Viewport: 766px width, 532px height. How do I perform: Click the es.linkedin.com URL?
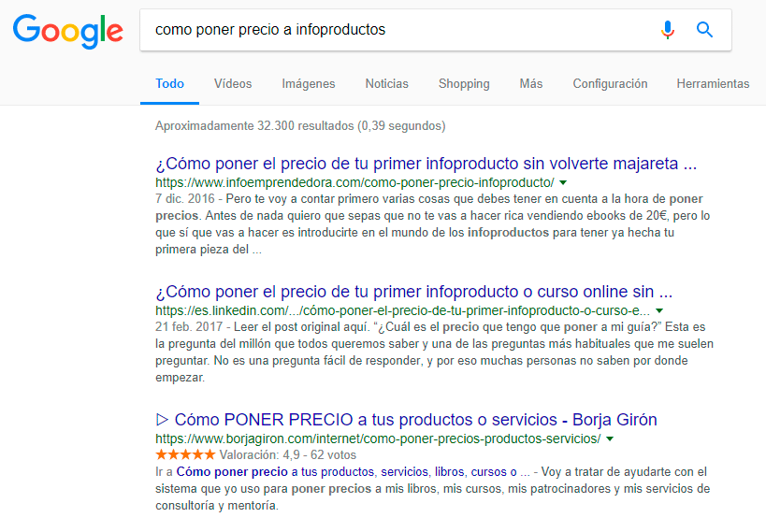click(x=402, y=310)
